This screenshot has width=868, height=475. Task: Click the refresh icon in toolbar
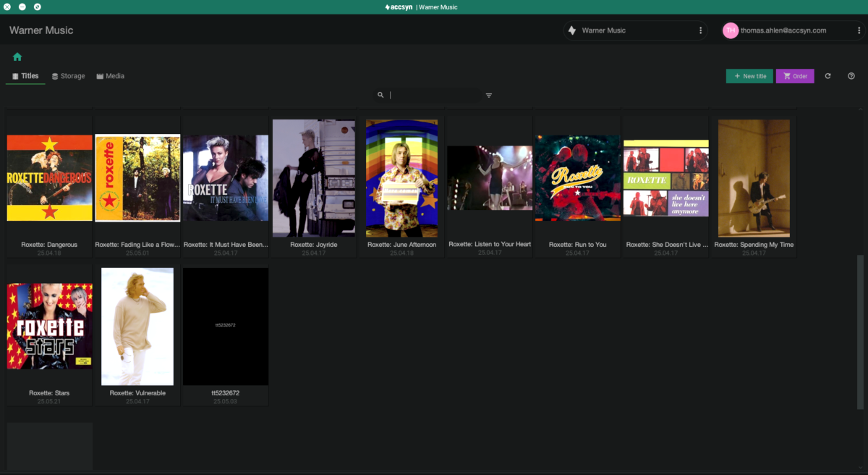point(827,76)
